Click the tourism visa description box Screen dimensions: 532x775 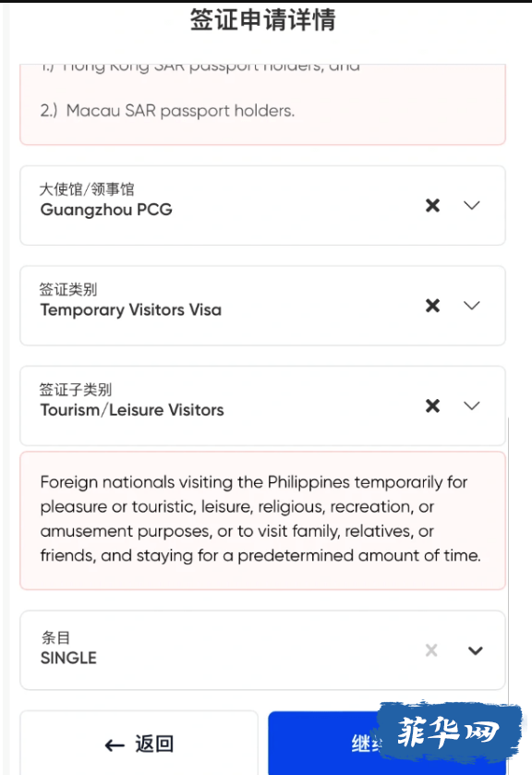(x=262, y=520)
